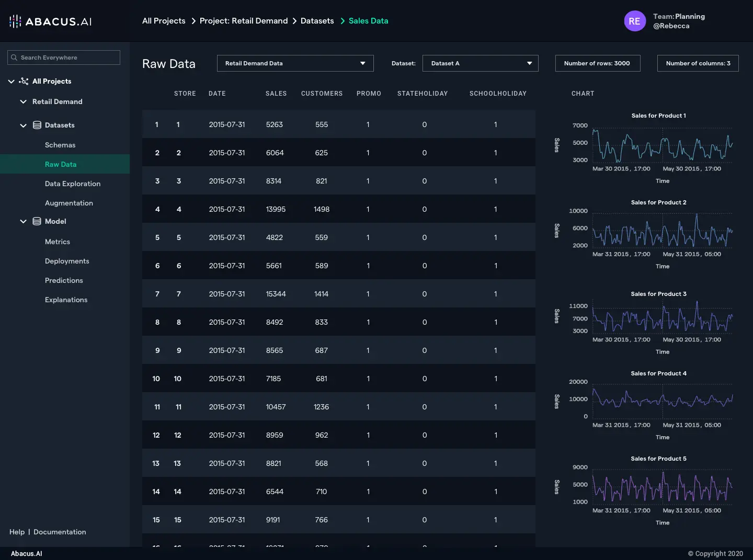Click Project: Retail Demand breadcrumb
This screenshot has width=753, height=560.
point(244,21)
